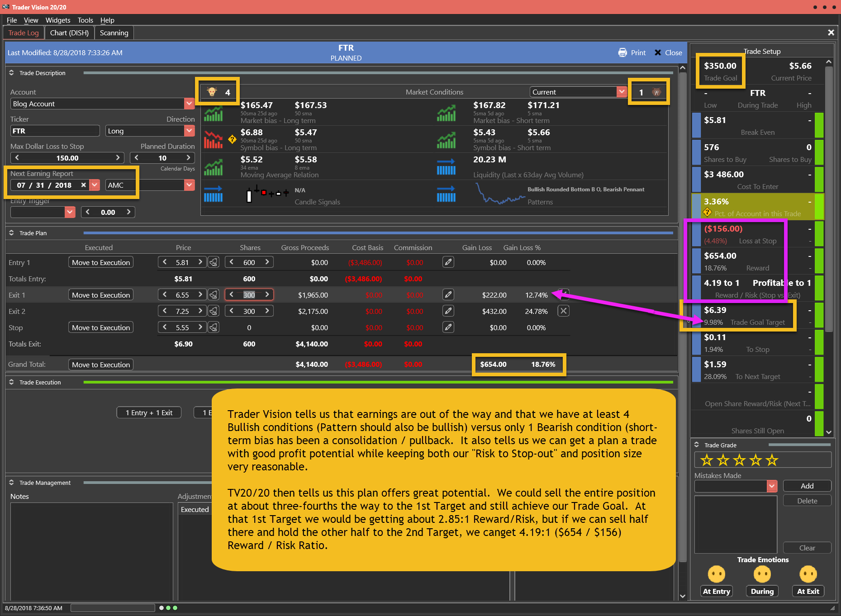Remove Exit 2 row with the X icon

coord(563,311)
